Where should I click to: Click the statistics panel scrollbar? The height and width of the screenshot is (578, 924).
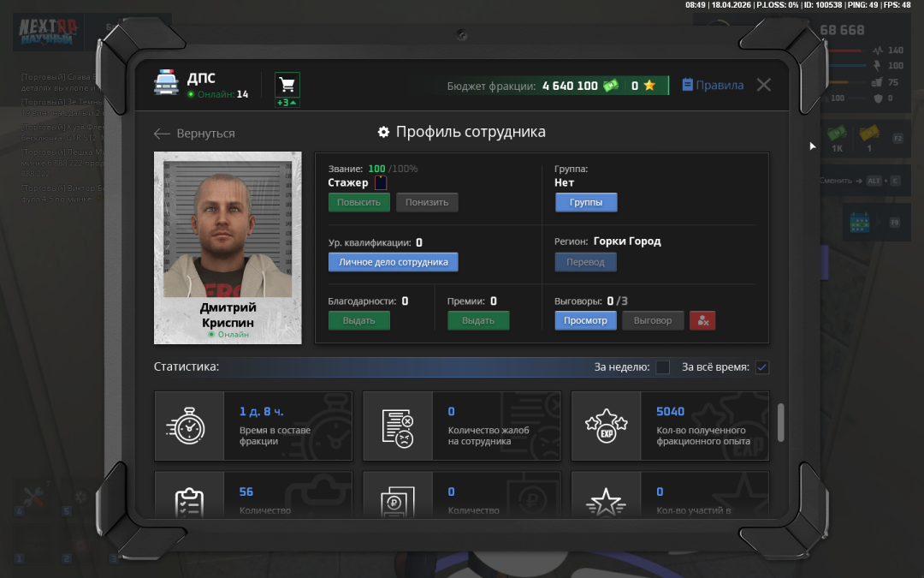pos(780,422)
